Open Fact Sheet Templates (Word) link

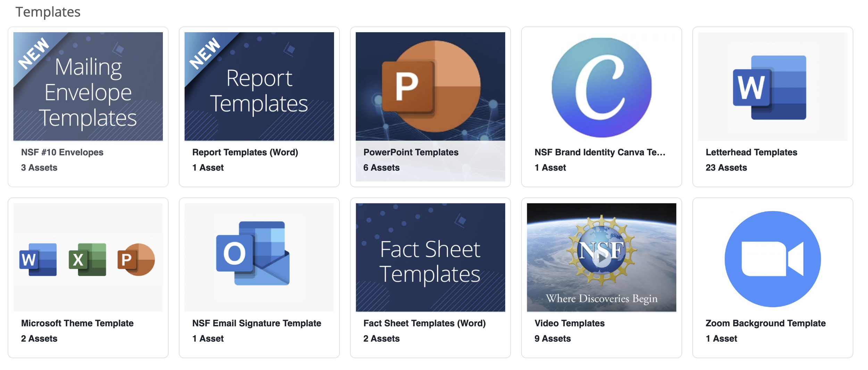coord(424,323)
